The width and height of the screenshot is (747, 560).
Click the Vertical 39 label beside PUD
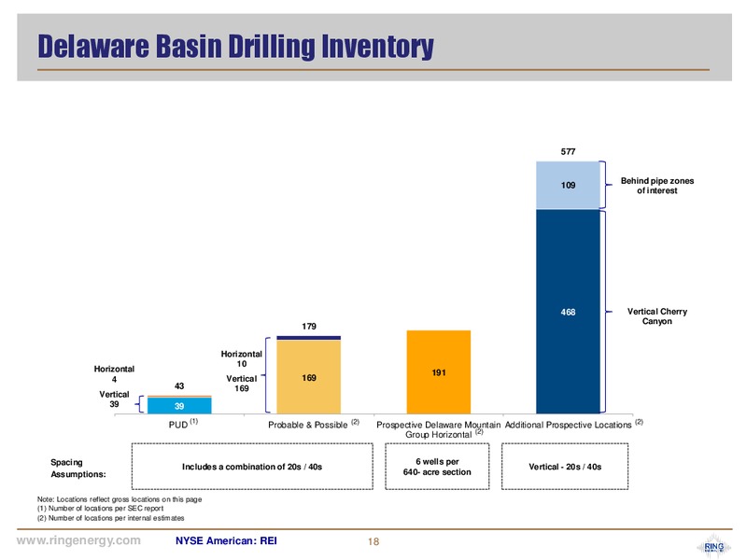pyautogui.click(x=114, y=399)
